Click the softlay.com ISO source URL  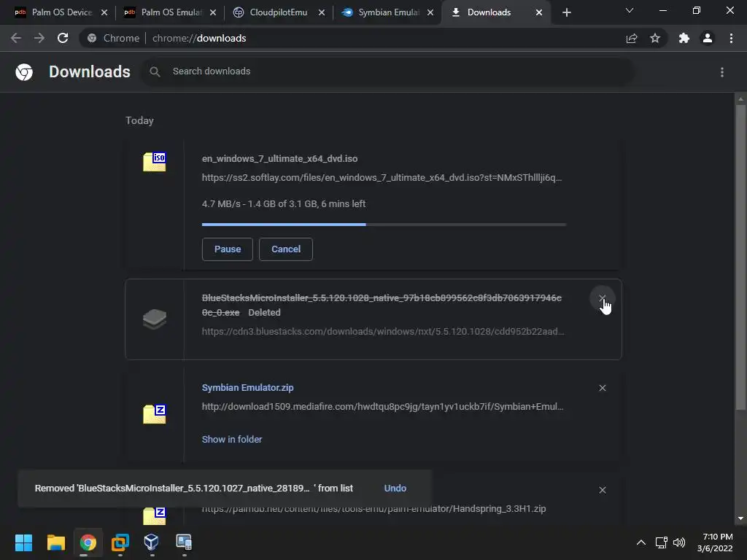click(382, 178)
